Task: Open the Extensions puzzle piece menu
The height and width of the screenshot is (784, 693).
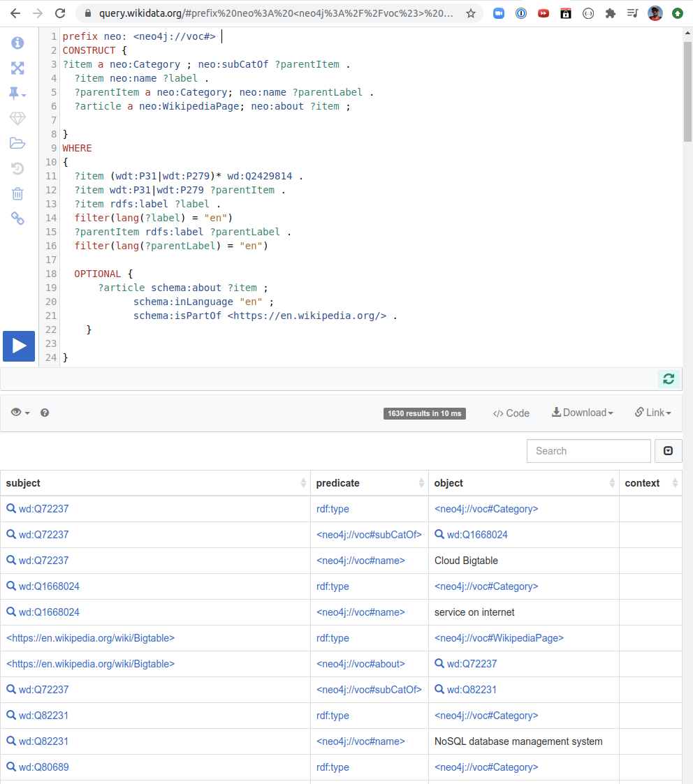Action: (x=610, y=13)
